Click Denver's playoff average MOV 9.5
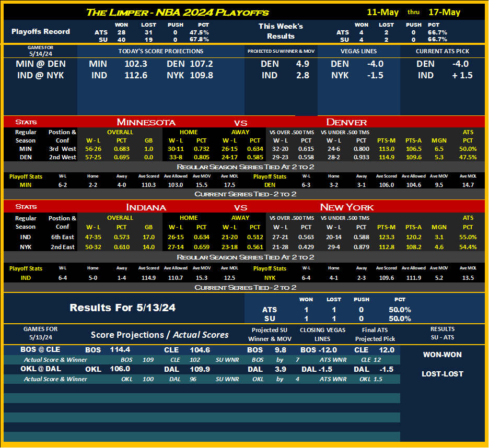The image size is (489, 448). [x=439, y=185]
